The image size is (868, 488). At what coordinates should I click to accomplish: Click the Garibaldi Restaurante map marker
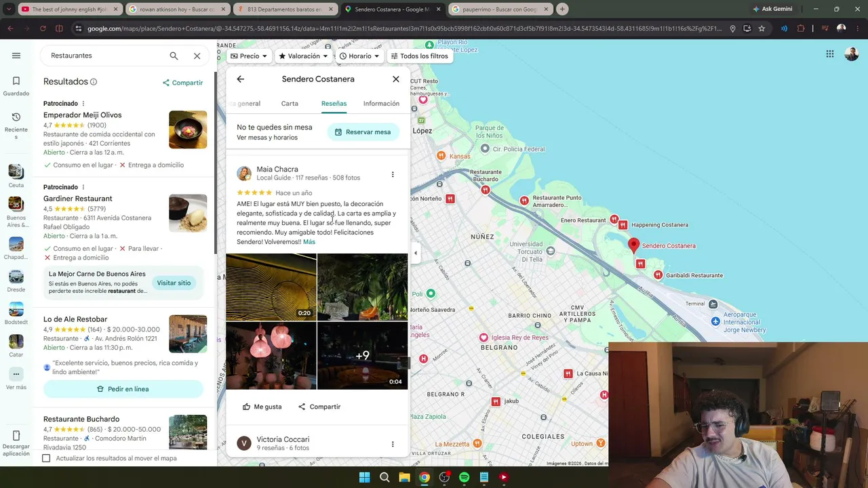(658, 275)
